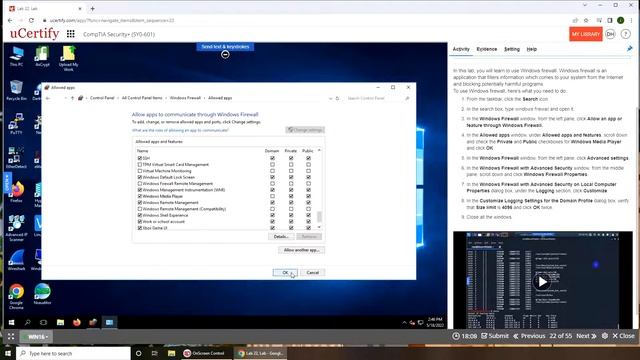Open the Help tab
The image size is (640, 360).
(531, 49)
